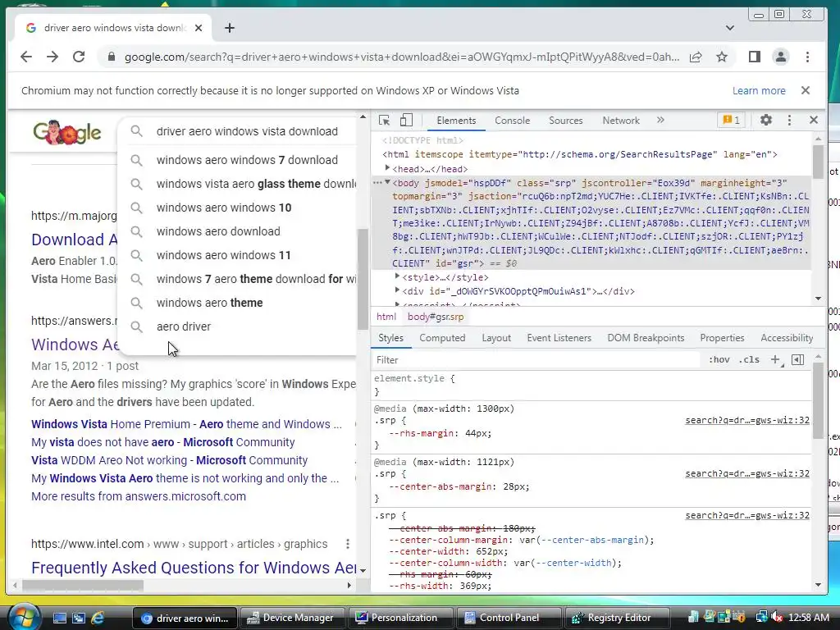Open the profile avatar menu
The image size is (840, 630).
point(781,57)
